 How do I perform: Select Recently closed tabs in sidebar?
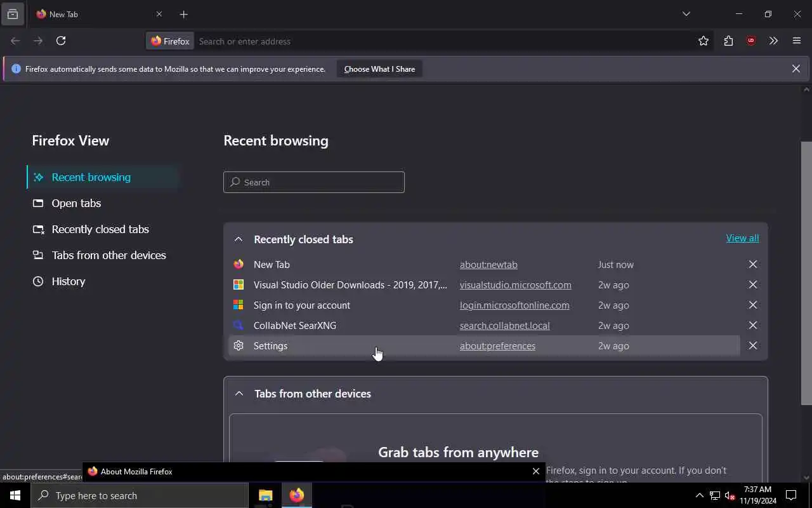pos(103,229)
